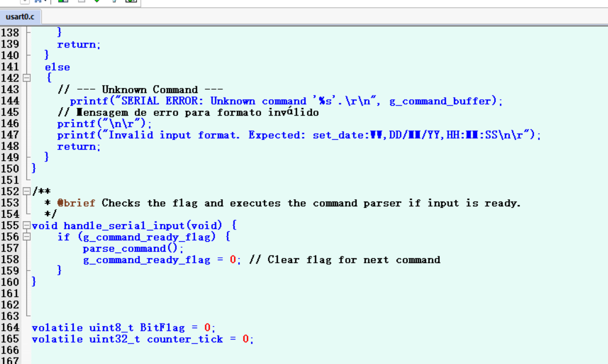Viewport: 608px width, 364px height.
Task: Click line number 164 in the gutter
Action: (x=10, y=328)
